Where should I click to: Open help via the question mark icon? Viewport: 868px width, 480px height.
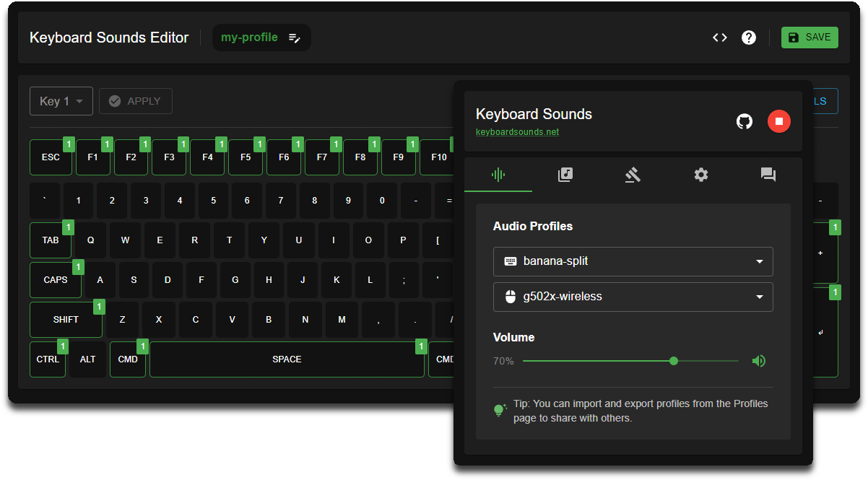pos(748,37)
